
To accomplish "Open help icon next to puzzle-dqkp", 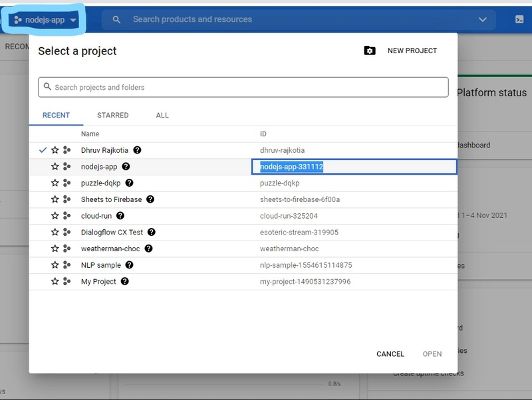I will tap(129, 183).
